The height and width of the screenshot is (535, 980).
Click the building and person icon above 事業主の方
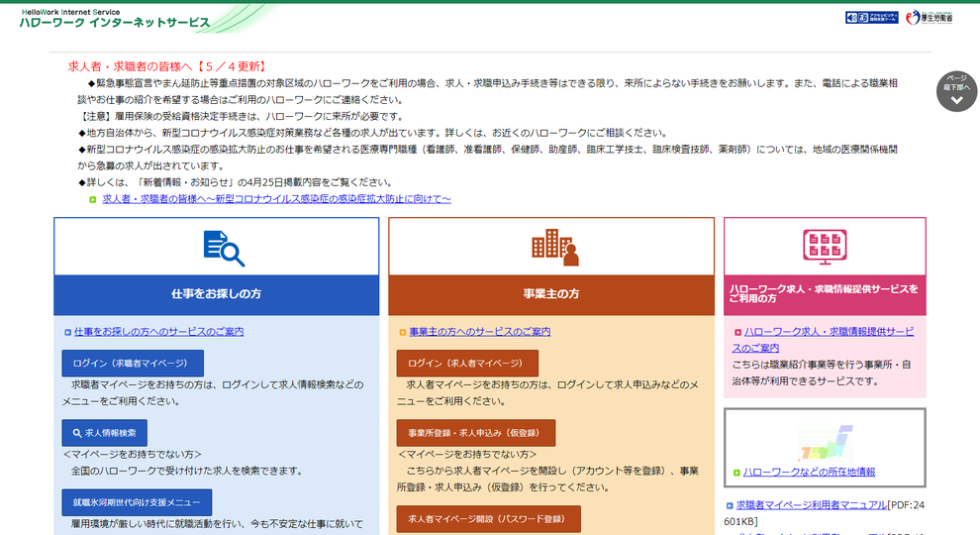(555, 247)
